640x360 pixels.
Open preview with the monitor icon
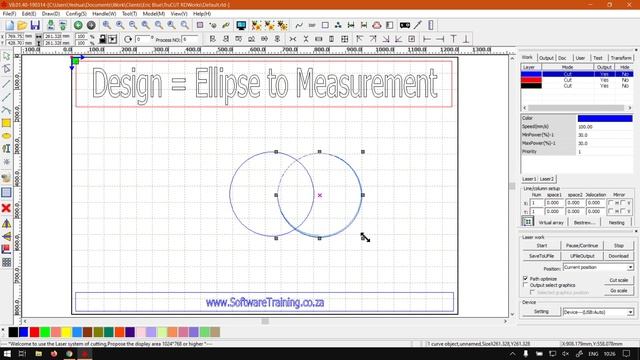click(241, 25)
